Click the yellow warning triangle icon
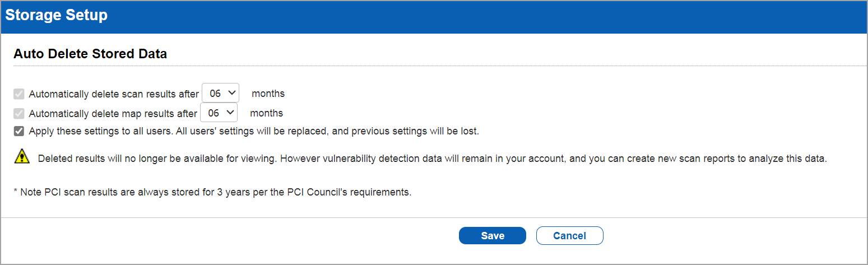The width and height of the screenshot is (868, 265). [x=22, y=157]
